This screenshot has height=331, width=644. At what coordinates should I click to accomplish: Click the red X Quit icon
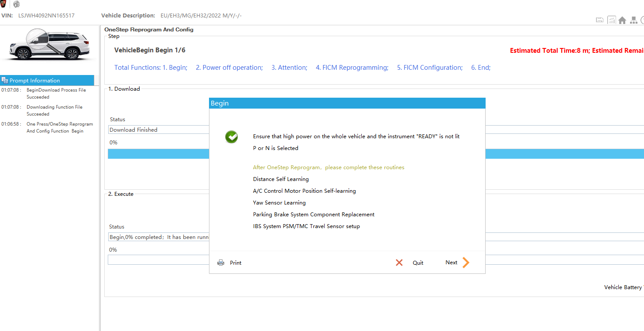click(399, 263)
